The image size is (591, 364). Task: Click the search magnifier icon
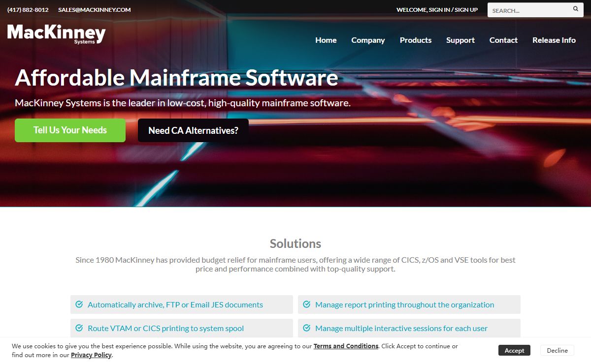[x=576, y=9]
